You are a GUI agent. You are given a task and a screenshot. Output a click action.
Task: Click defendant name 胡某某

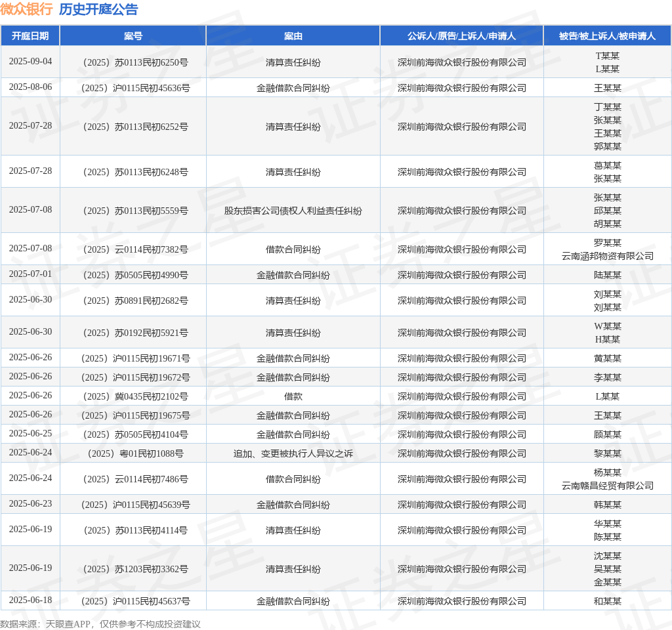(607, 224)
